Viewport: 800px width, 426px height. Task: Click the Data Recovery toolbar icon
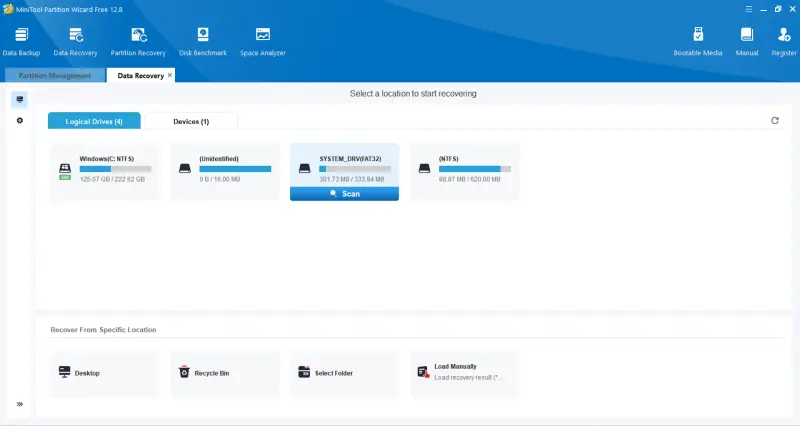pos(75,40)
